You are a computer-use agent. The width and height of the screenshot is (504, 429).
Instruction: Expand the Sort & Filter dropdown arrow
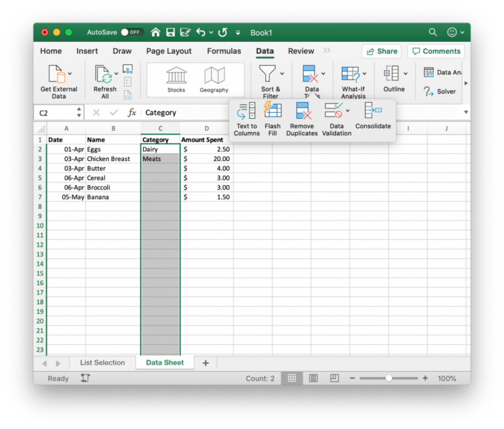pos(282,74)
